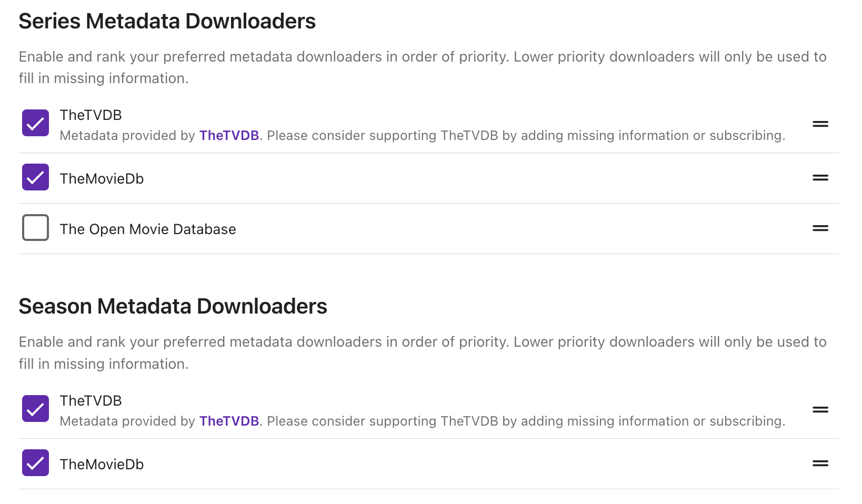Enable The Open Movie Database checkbox
Screen dimensions: 862x504
pyautogui.click(x=35, y=228)
